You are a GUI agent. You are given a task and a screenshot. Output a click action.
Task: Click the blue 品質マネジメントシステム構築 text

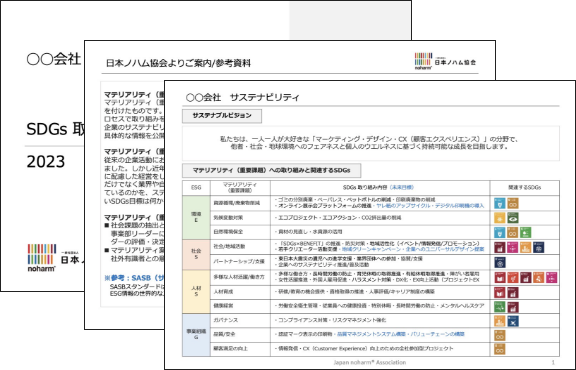tap(371, 334)
